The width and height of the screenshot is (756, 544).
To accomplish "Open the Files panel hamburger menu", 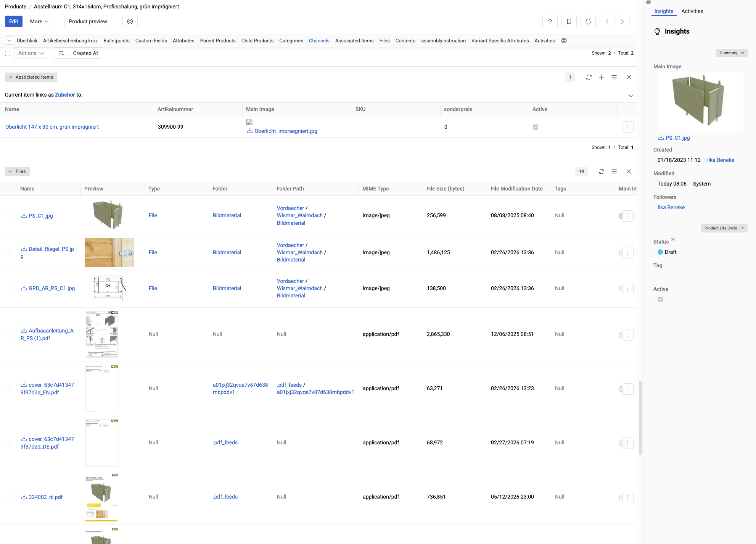I will 614,171.
